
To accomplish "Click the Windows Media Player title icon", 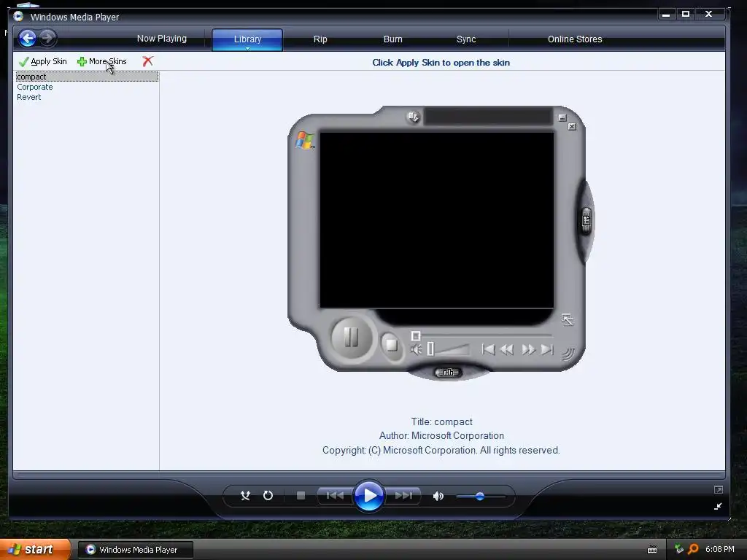I will click(x=18, y=16).
